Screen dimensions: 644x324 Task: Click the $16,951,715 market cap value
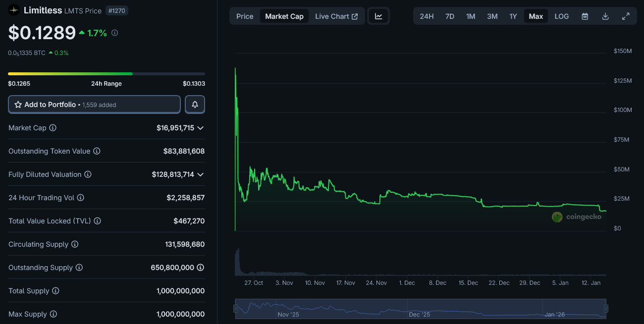175,128
